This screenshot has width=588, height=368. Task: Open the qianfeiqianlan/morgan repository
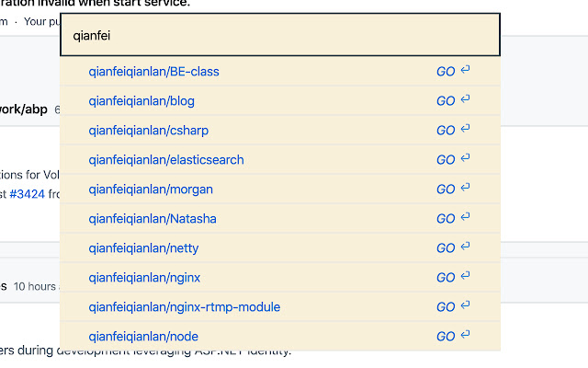tap(151, 190)
